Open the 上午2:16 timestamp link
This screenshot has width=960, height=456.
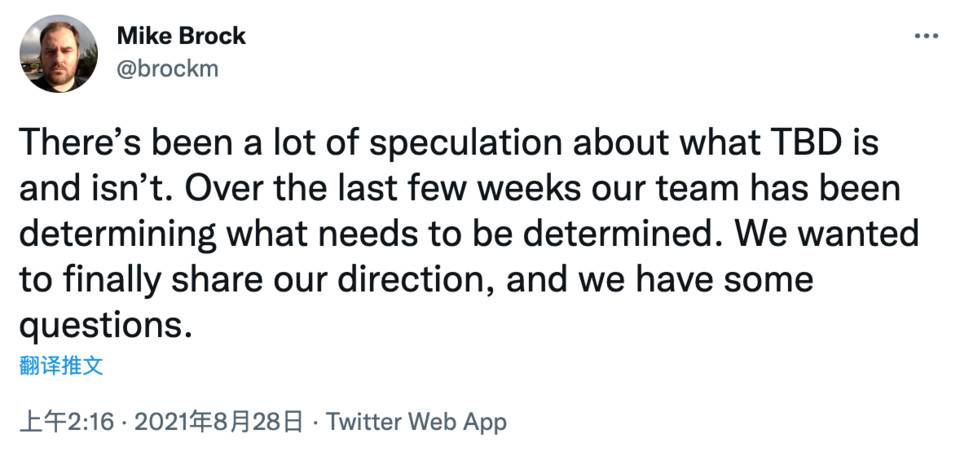(67, 422)
